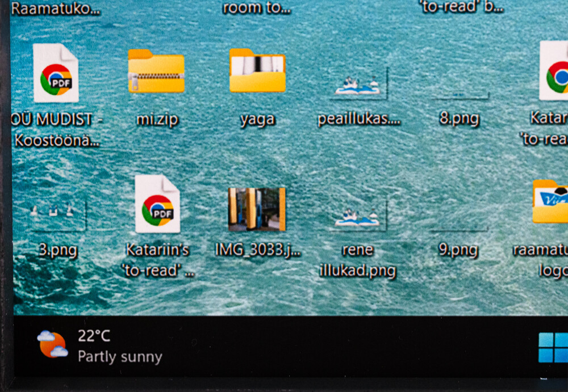This screenshot has height=392, width=568.
Task: Select the 'Raamatuko...' desktop item label
Action: [x=56, y=9]
